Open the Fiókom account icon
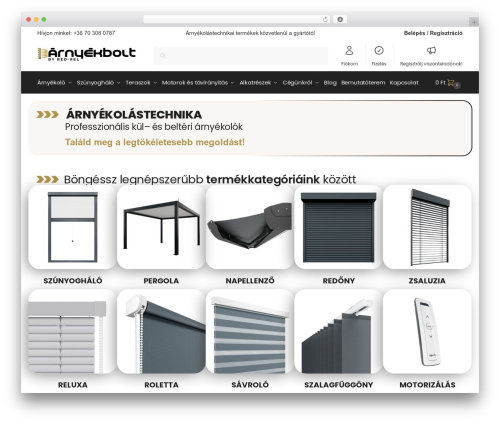Image resolution: width=500 pixels, height=423 pixels. tap(349, 50)
